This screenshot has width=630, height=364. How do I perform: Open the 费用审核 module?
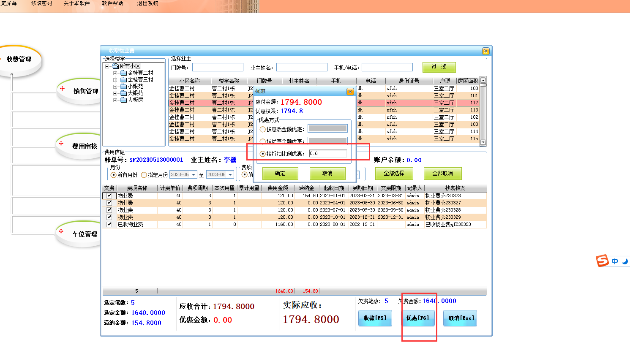point(85,146)
